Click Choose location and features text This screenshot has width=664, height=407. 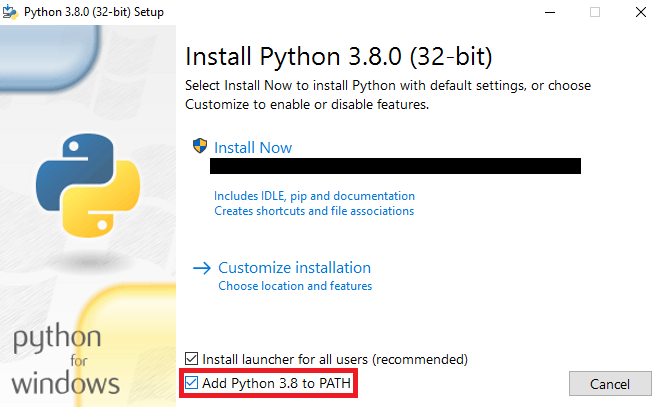click(295, 286)
